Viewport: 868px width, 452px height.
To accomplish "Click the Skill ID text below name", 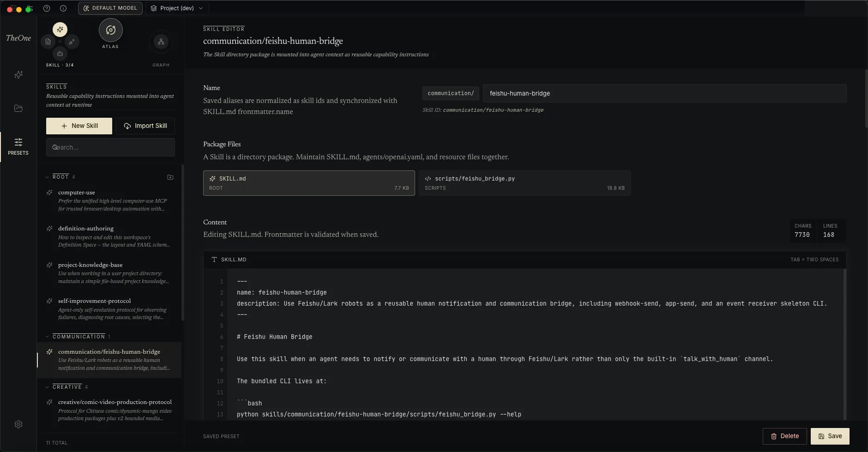I will 483,110.
